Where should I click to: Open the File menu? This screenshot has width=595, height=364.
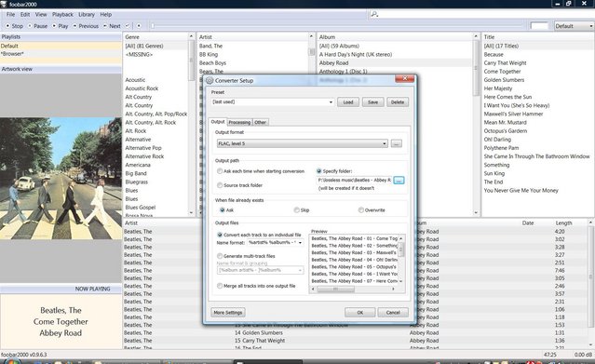pos(10,14)
